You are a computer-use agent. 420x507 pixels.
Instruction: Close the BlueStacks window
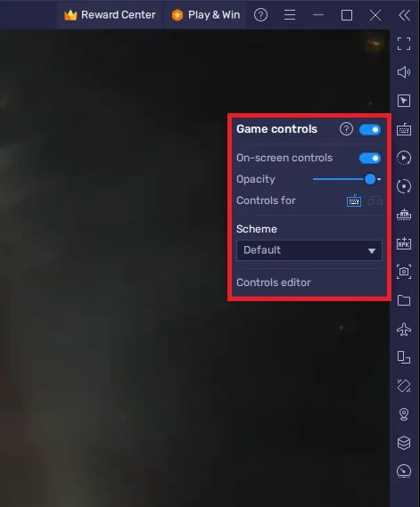click(x=375, y=15)
